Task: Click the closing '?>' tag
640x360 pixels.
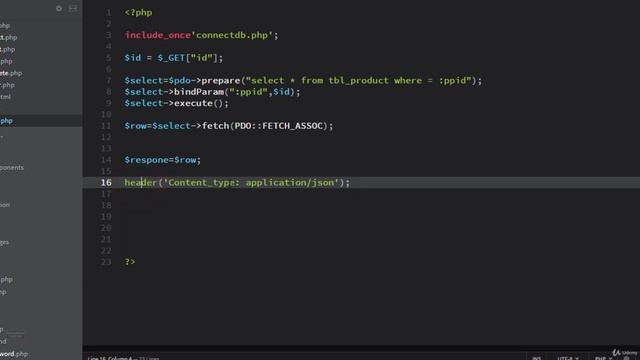Action: [x=130, y=262]
